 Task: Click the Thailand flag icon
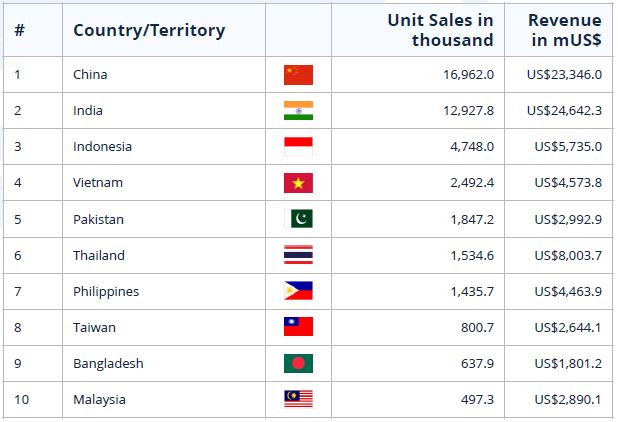click(x=298, y=255)
